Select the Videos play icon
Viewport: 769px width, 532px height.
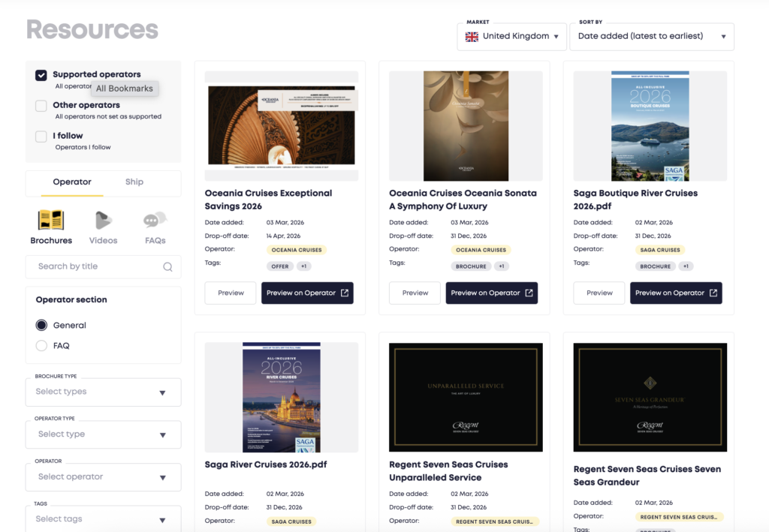point(103,221)
